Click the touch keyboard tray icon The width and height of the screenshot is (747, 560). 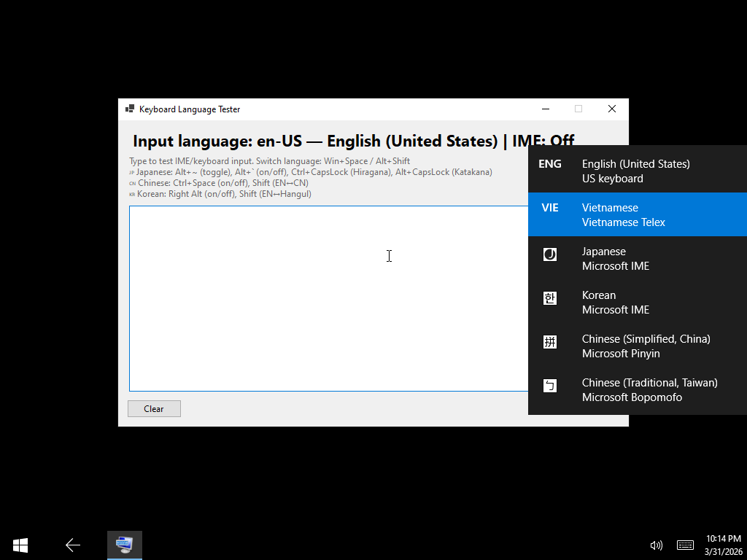tap(684, 545)
